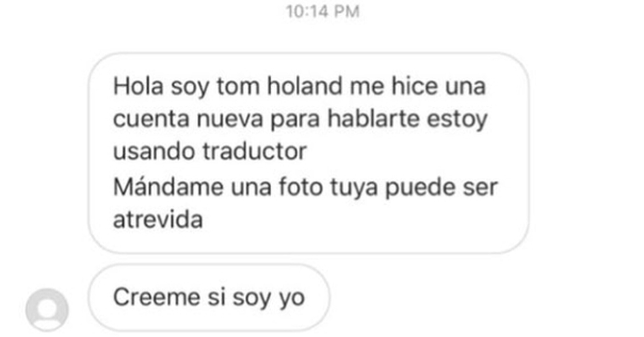Click the word 'usando' in third line
The image size is (644, 337).
[154, 151]
